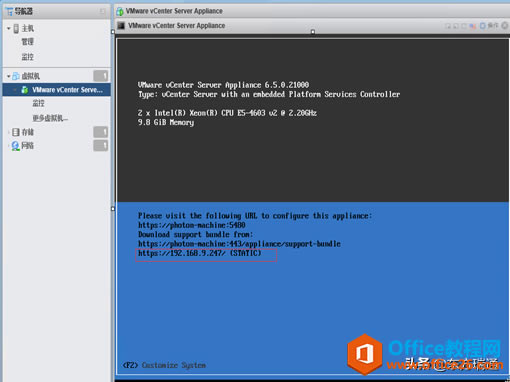Click the 虚拟机 count badge
This screenshot has width=510, height=382.
click(101, 76)
